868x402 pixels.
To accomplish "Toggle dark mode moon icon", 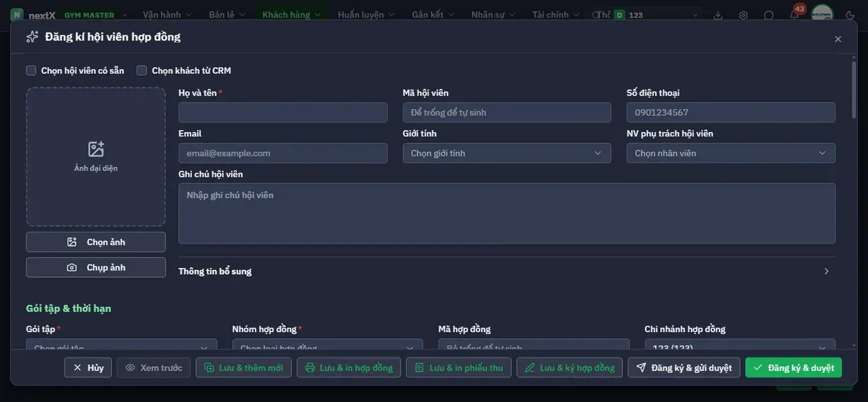I will 850,15.
